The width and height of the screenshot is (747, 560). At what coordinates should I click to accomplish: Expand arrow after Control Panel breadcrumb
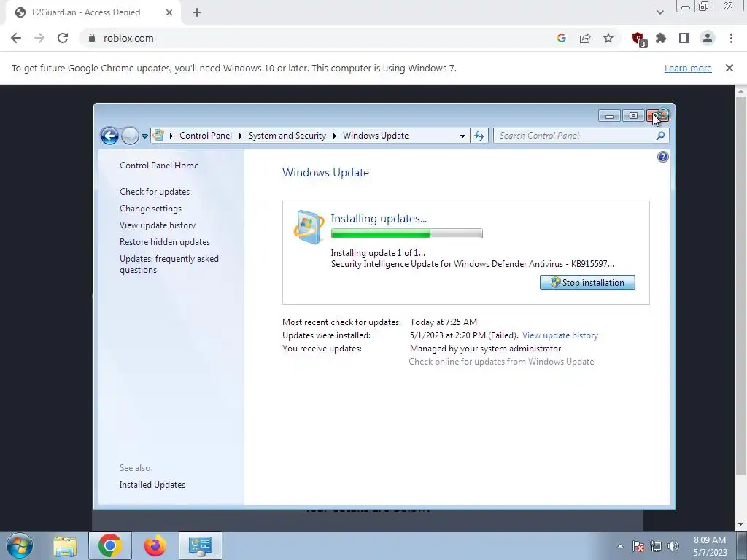click(x=240, y=136)
